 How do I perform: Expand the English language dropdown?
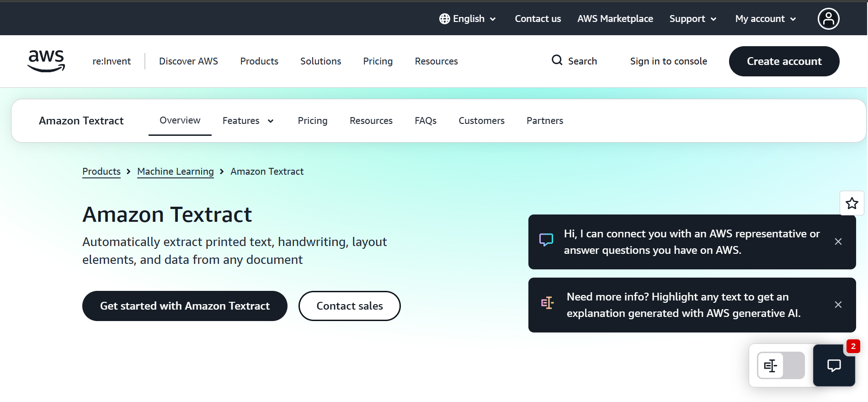click(468, 19)
